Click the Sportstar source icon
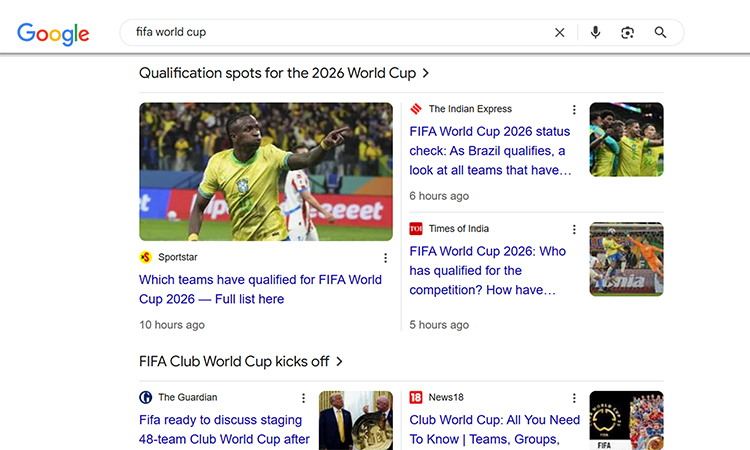 coord(145,257)
